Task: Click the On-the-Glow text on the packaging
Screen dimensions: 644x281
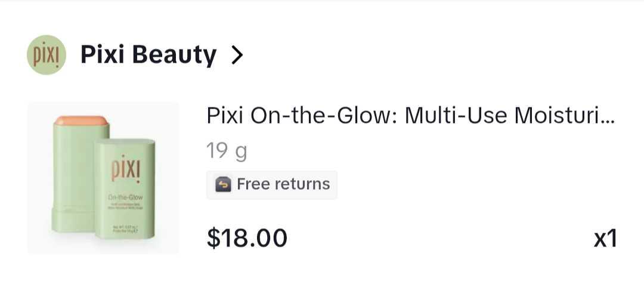Action: click(x=125, y=197)
